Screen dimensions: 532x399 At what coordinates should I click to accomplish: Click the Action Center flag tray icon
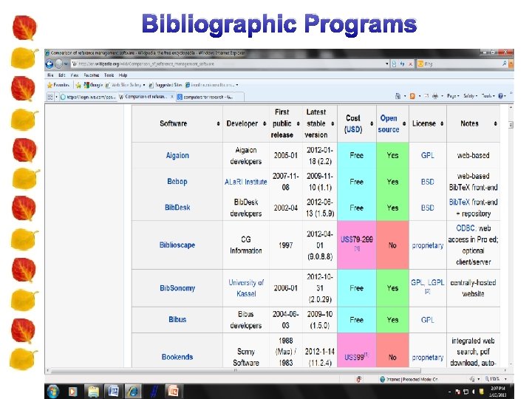point(457,392)
